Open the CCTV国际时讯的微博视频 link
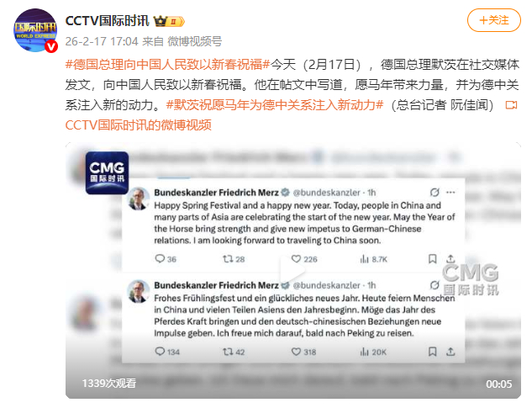The height and width of the screenshot is (408, 532). (139, 125)
